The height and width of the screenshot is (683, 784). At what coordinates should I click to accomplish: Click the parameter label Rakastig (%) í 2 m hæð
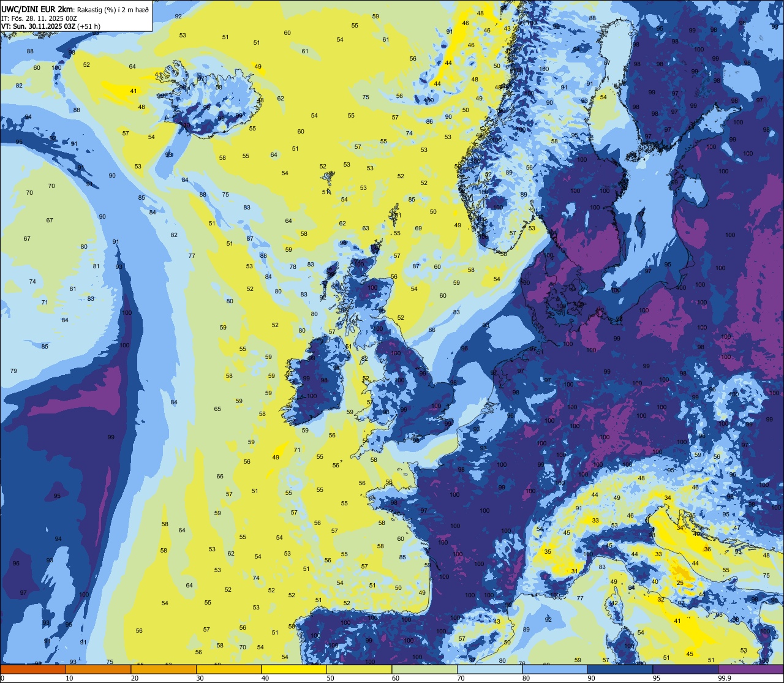coord(113,9)
